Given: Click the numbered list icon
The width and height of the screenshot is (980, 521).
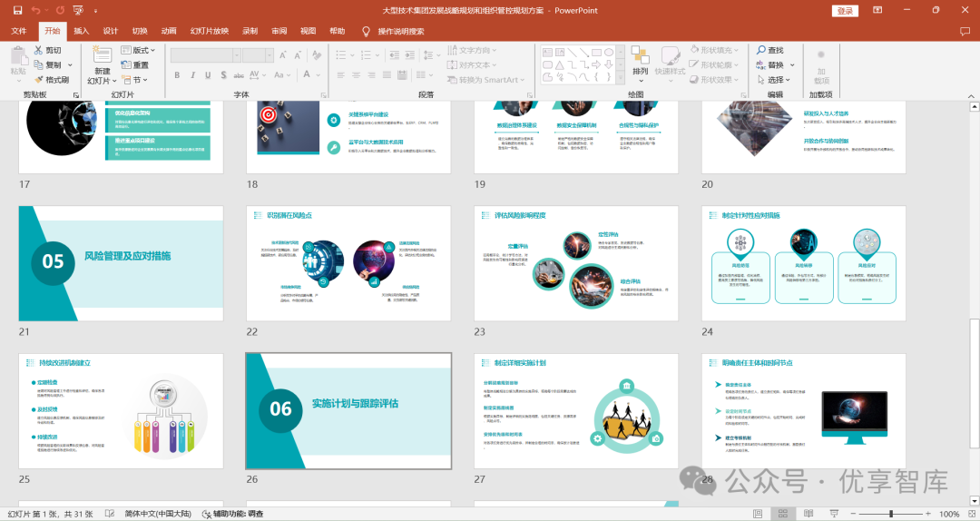Looking at the screenshot, I should (x=367, y=55).
